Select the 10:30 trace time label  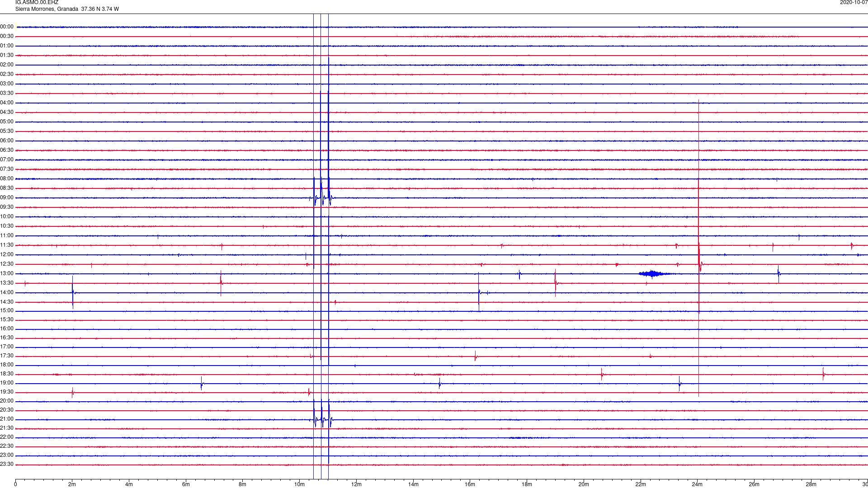tap(7, 226)
